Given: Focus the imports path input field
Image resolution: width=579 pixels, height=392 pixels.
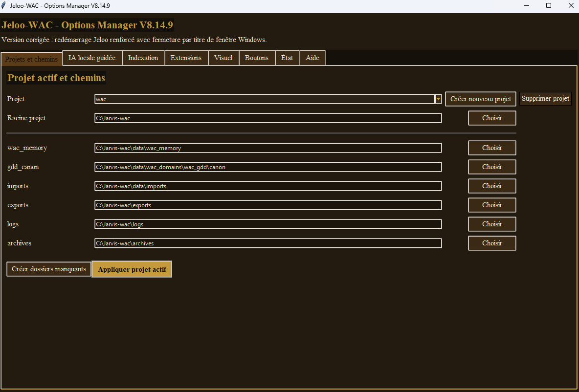Looking at the screenshot, I should [x=268, y=186].
